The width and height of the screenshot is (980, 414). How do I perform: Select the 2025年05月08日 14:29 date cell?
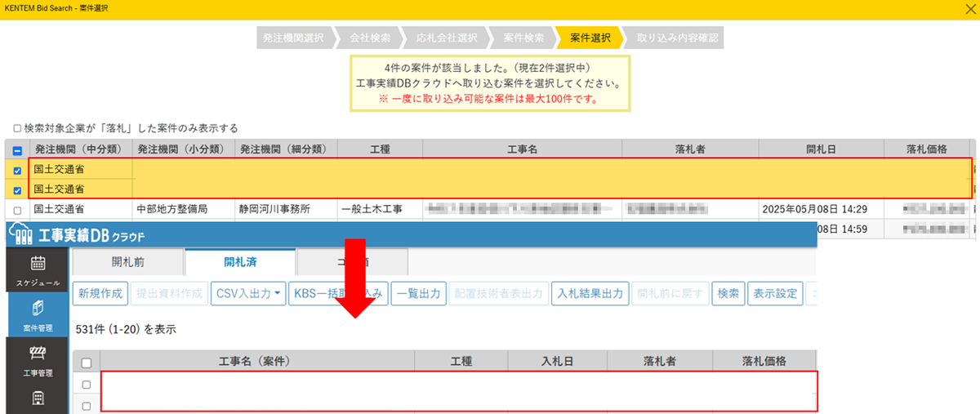tap(822, 209)
